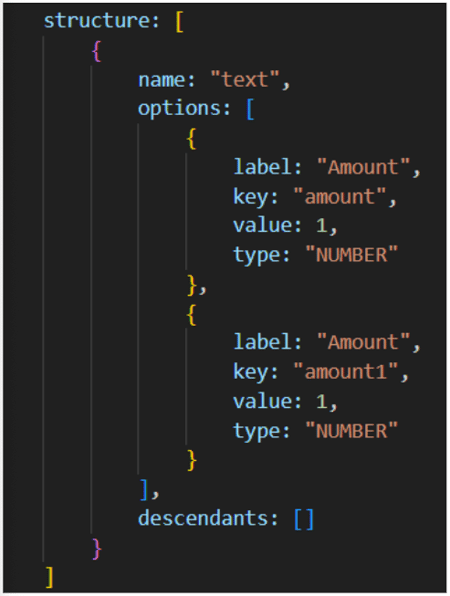
Task: Click the structure property name
Action: [97, 21]
